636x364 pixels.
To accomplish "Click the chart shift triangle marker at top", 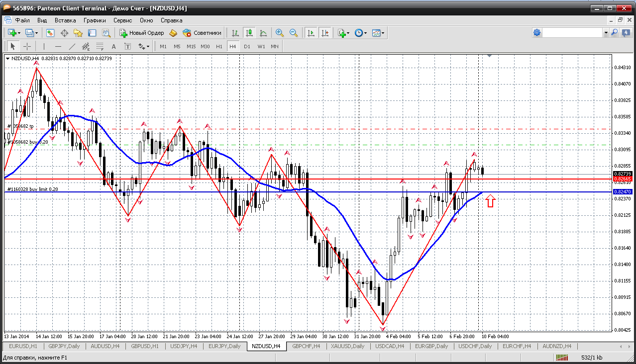I will tap(490, 56).
